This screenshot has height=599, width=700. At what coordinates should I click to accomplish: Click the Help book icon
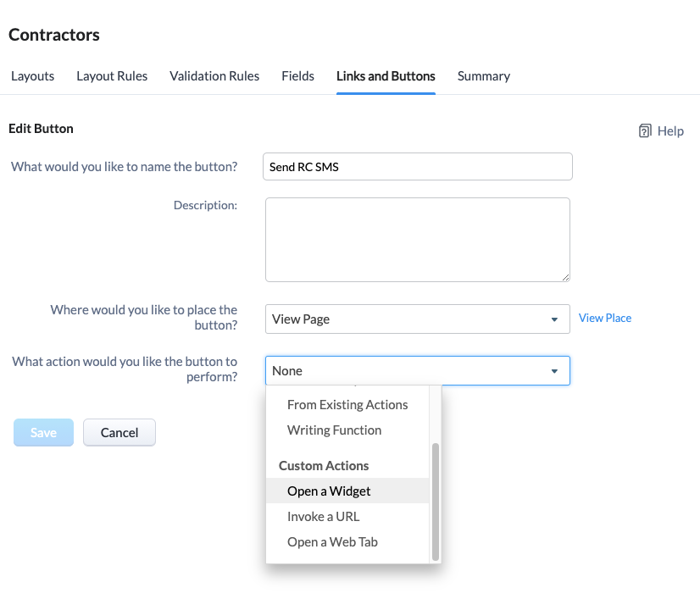pos(645,130)
